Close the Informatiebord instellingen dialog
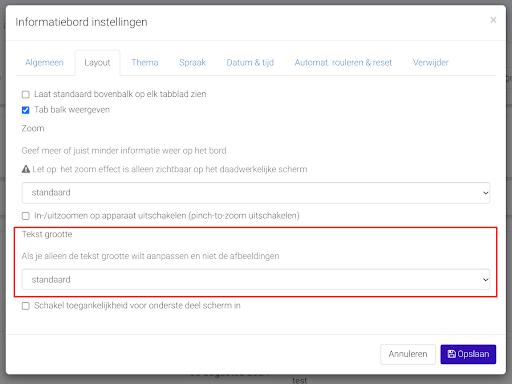Viewport: 512px width, 384px height. point(493,20)
